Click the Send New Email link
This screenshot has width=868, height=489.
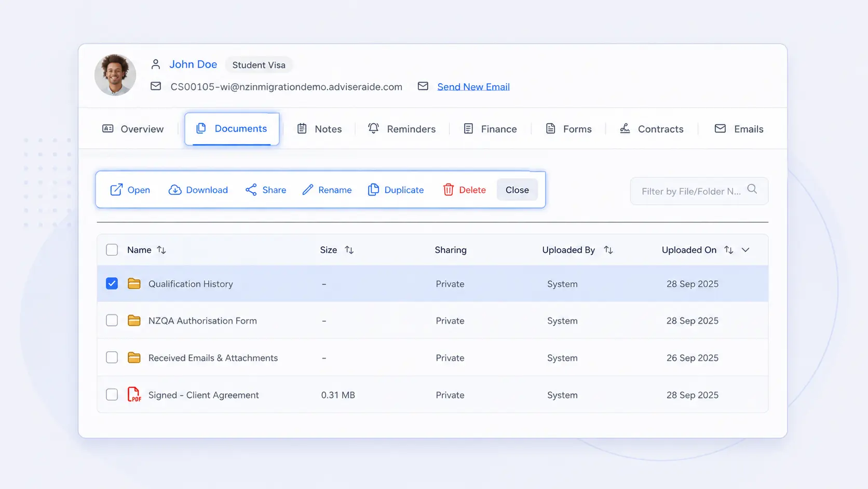point(473,87)
